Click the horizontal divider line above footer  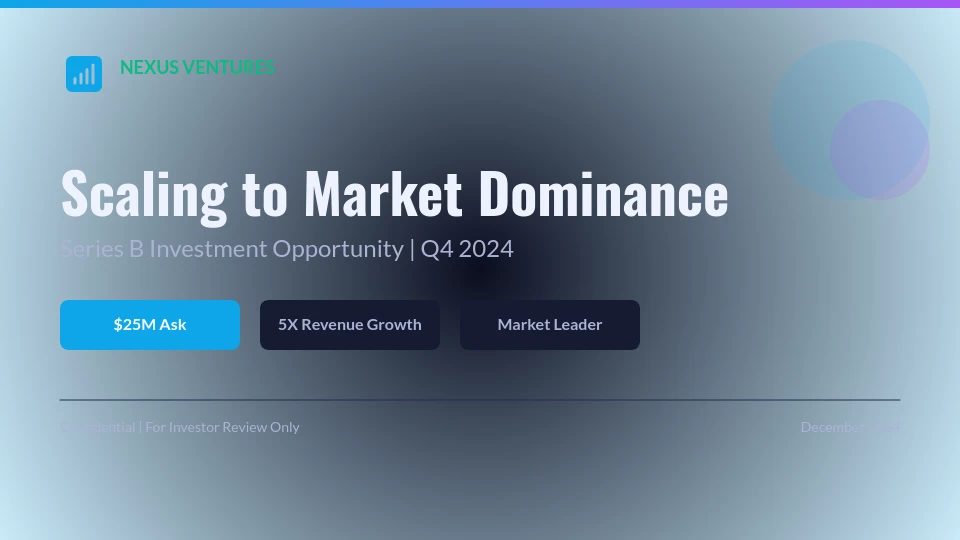click(480, 400)
